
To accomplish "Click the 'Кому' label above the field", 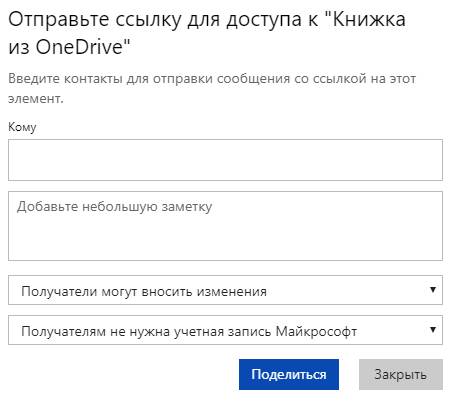I will point(22,127).
